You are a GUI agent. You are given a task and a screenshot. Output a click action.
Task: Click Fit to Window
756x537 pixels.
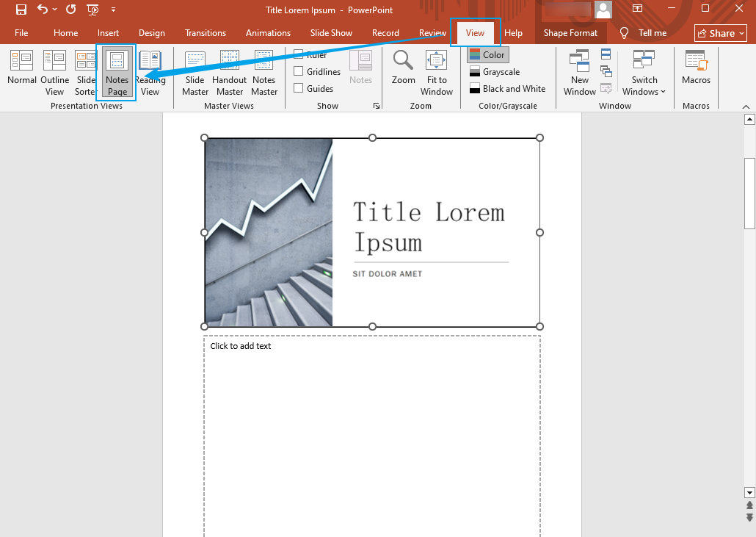[x=436, y=72]
